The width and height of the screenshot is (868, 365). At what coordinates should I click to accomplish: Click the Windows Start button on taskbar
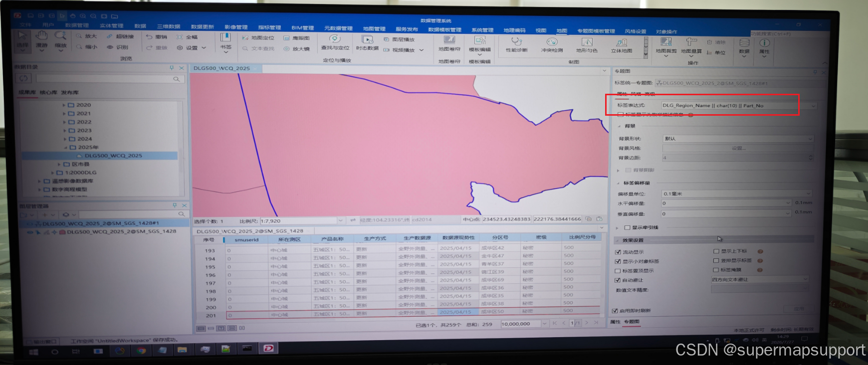(x=33, y=352)
